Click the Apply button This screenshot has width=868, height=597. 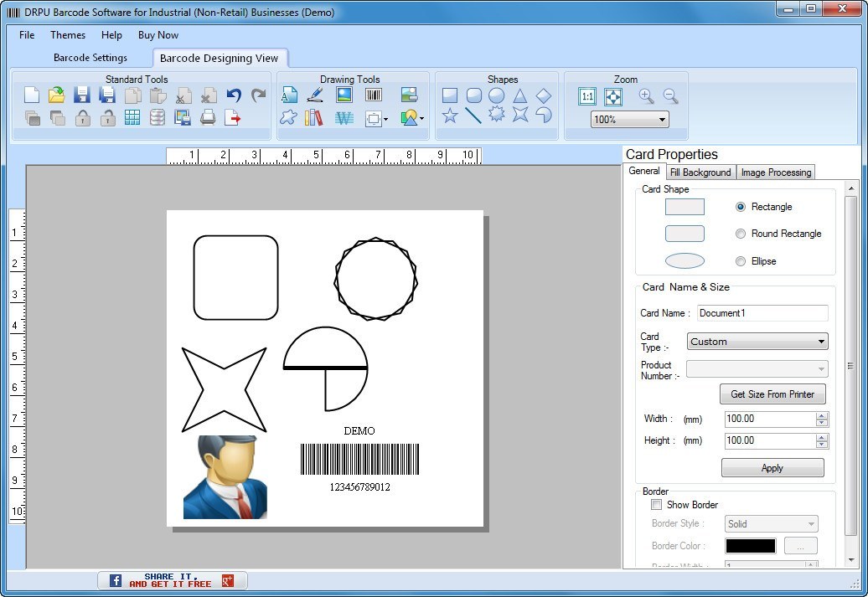pyautogui.click(x=772, y=468)
